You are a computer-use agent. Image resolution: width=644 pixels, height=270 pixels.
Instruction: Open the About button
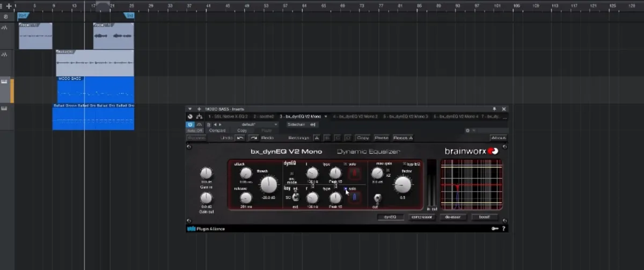498,138
